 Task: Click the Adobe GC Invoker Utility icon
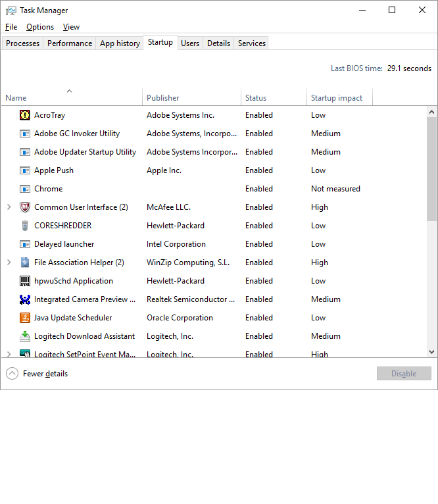25,134
